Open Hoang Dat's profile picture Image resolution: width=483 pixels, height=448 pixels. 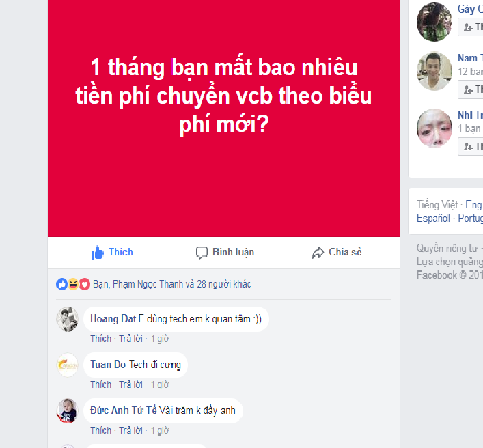pos(68,320)
